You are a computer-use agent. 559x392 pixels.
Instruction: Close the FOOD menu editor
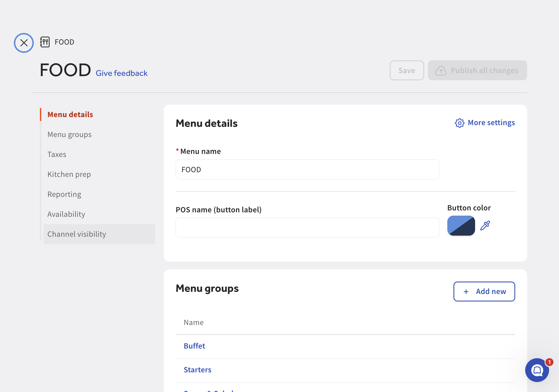[24, 43]
